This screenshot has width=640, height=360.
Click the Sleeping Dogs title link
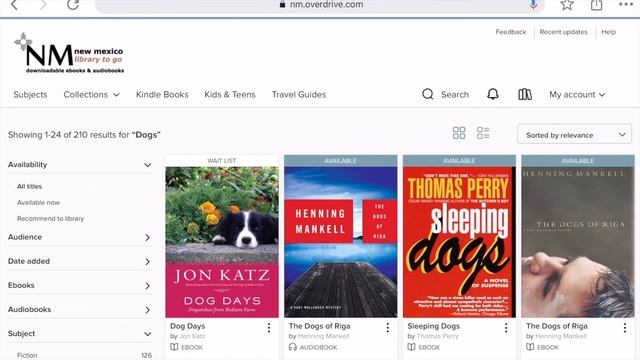(433, 326)
